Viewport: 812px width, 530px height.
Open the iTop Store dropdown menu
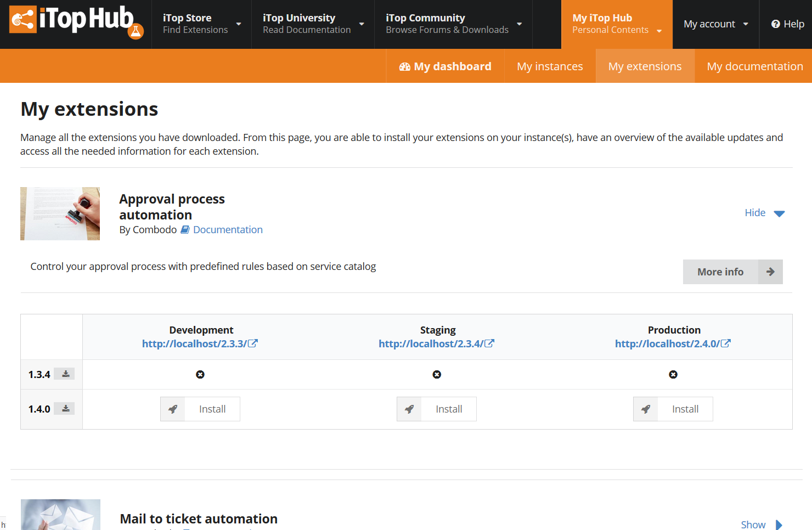pos(201,24)
